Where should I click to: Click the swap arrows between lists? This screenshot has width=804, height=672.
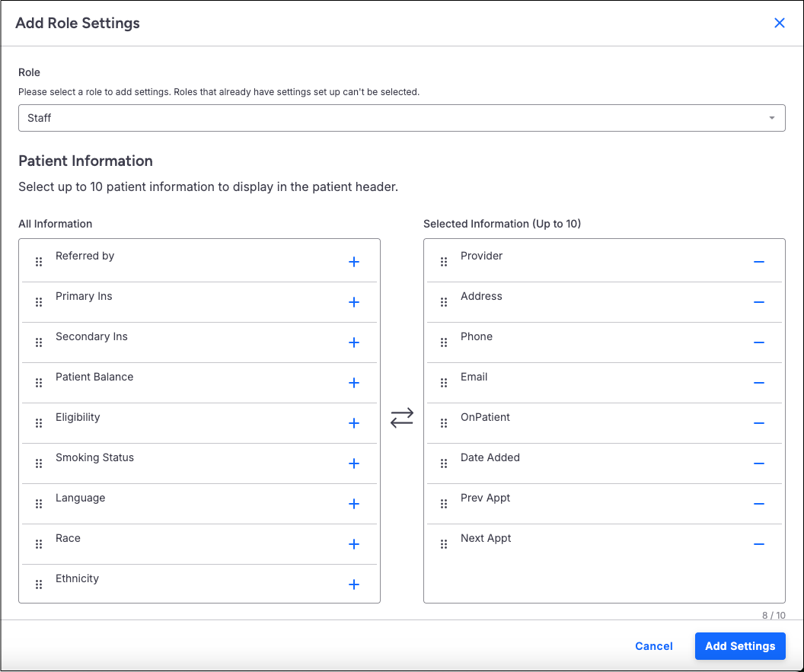[x=402, y=417]
